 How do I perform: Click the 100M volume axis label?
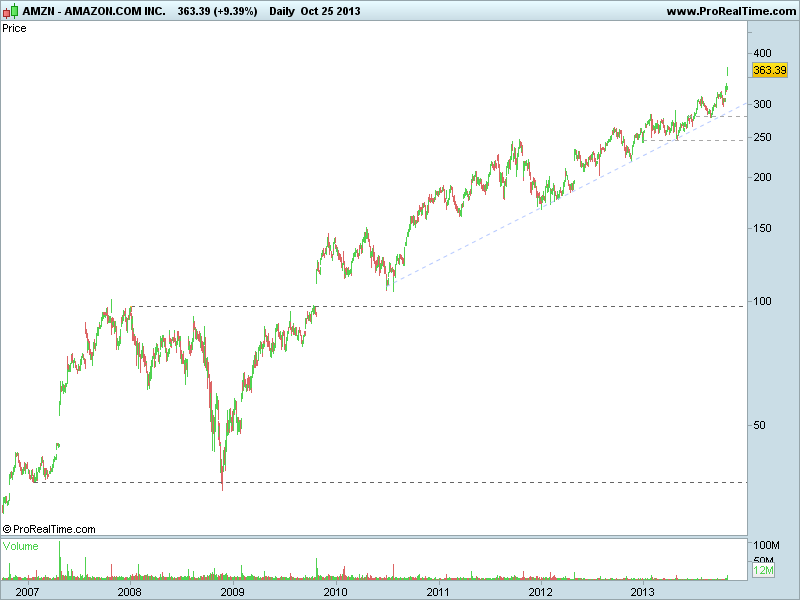[x=766, y=545]
